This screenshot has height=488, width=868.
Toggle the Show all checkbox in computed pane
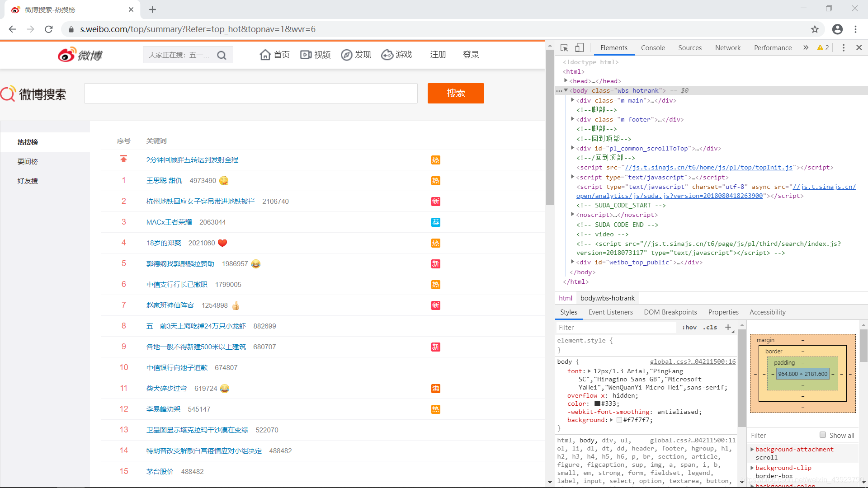823,435
